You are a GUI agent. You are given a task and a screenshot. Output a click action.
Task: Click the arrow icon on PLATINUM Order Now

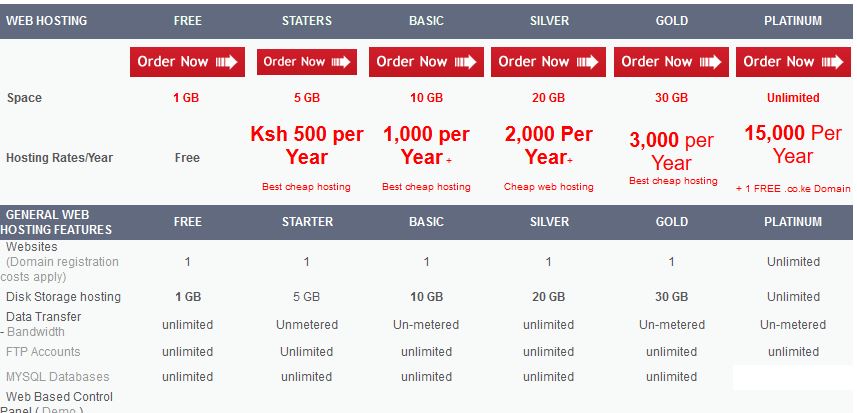(832, 62)
